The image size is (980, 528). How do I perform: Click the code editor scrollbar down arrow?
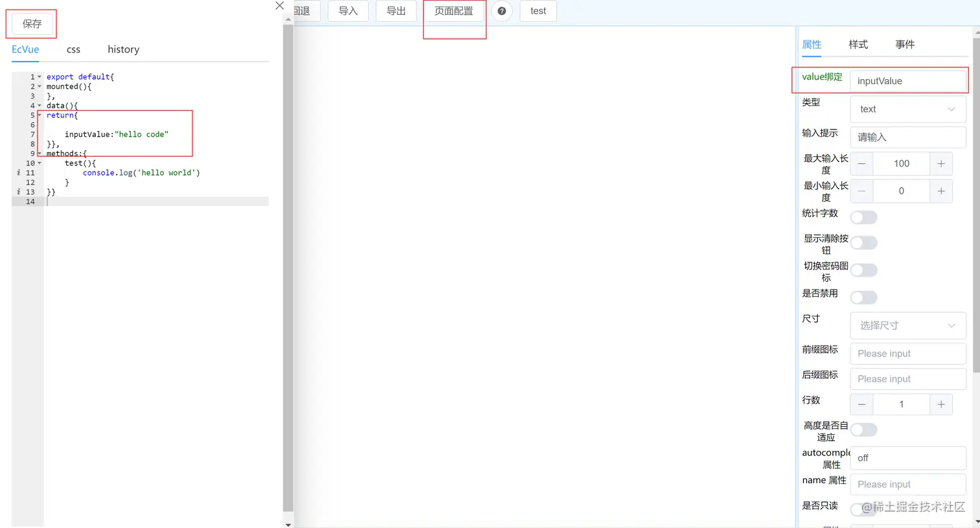pos(288,524)
